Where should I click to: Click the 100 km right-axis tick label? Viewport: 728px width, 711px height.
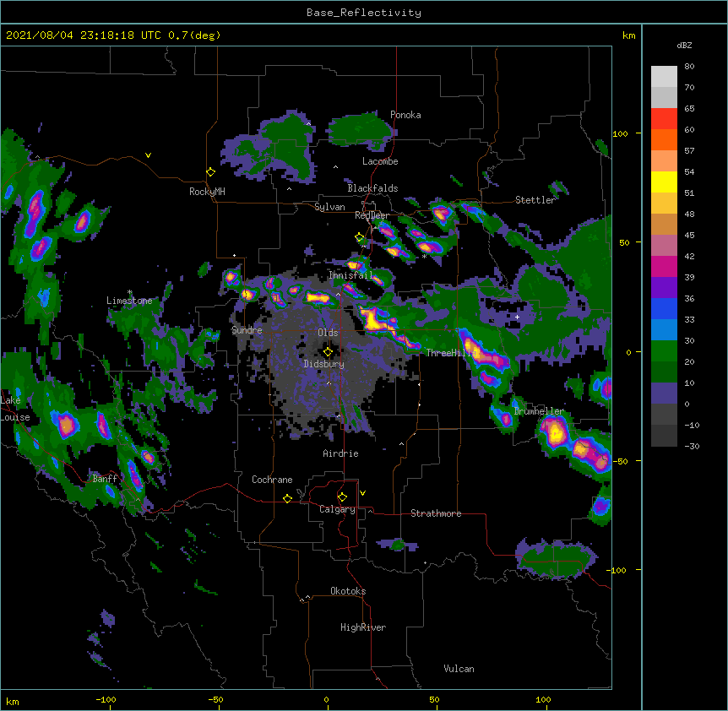point(620,133)
